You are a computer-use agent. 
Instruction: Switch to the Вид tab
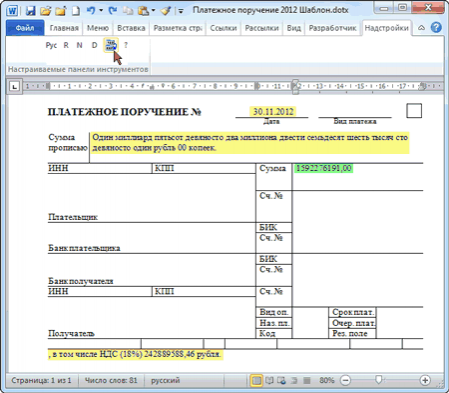(x=294, y=28)
